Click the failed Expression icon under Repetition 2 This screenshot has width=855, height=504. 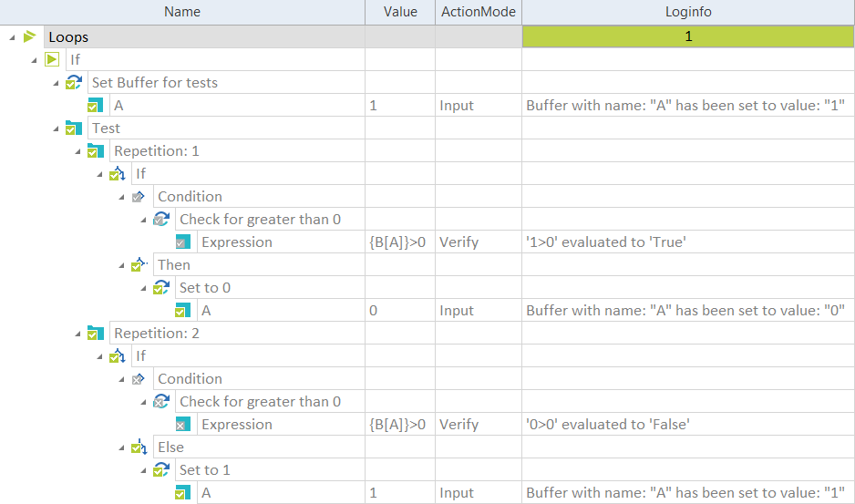pyautogui.click(x=183, y=425)
